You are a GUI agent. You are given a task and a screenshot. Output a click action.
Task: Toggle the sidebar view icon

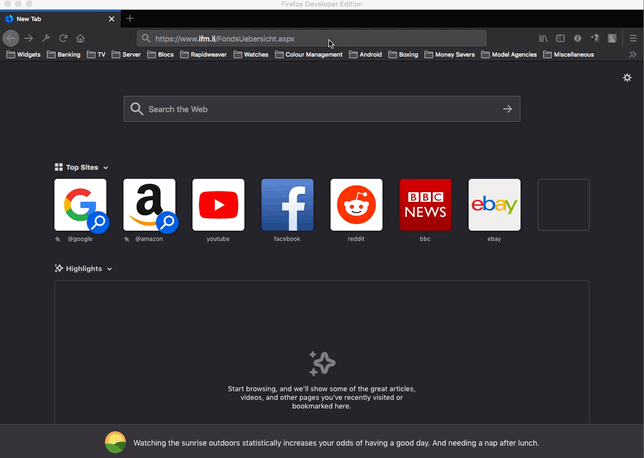[x=560, y=38]
